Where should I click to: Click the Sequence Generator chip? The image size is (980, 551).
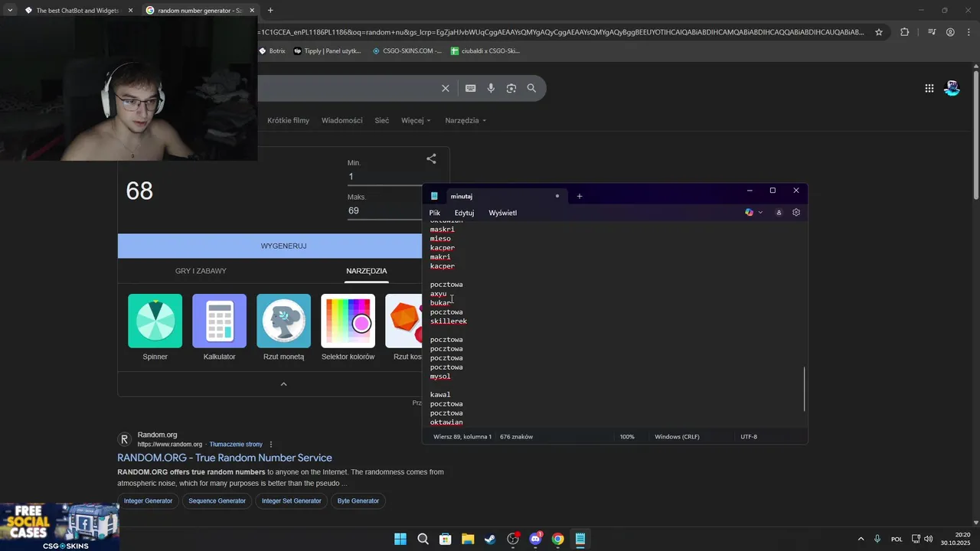coord(217,500)
